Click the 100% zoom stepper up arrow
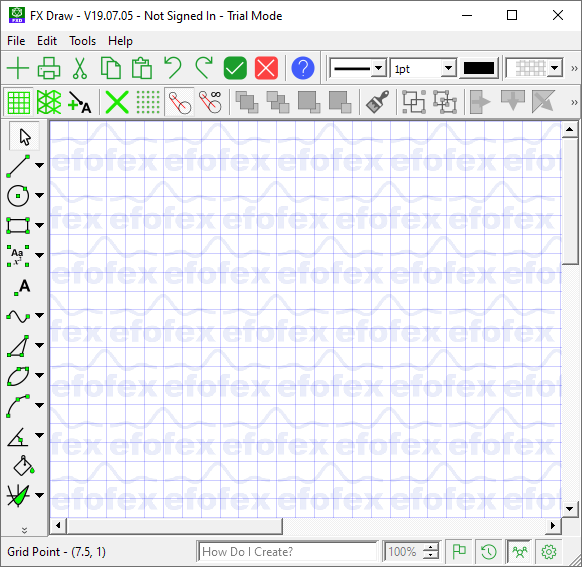582x567 pixels. point(431,548)
